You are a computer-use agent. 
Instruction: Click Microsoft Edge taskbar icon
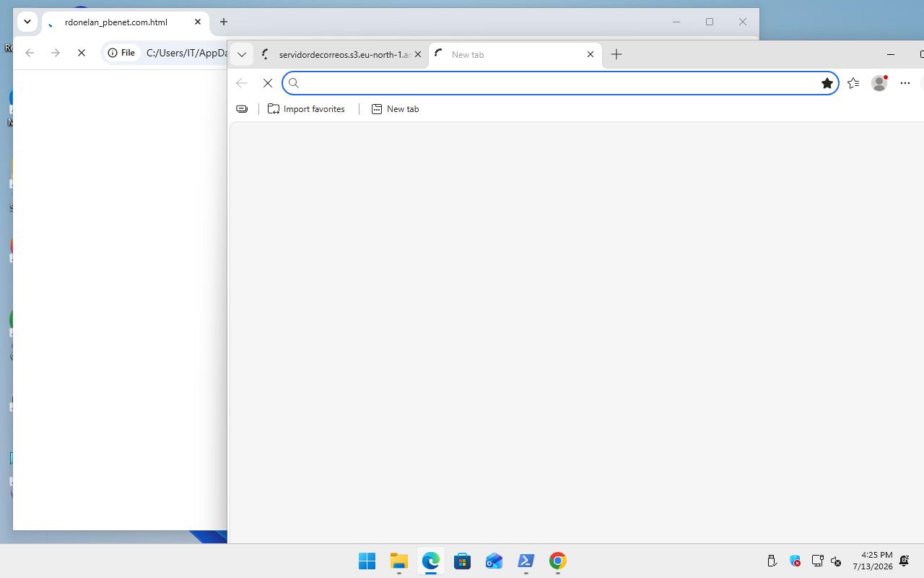(430, 561)
